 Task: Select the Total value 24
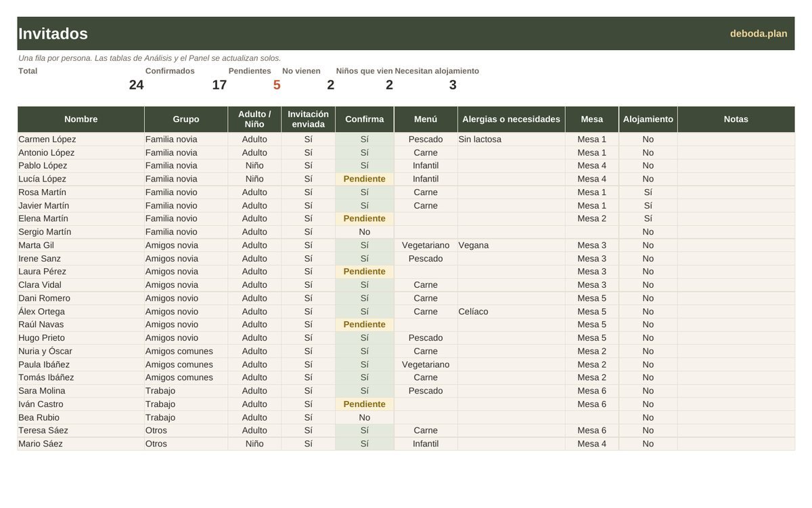coord(136,85)
